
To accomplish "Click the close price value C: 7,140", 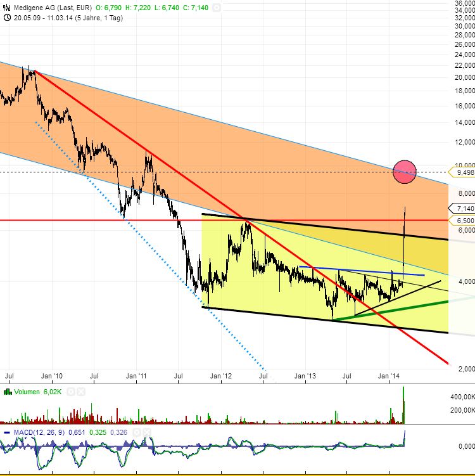I will tap(196, 8).
